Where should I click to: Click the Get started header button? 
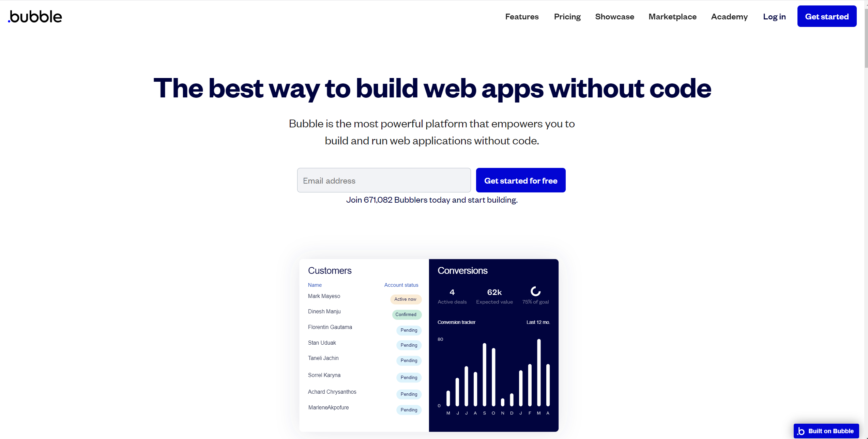tap(827, 16)
